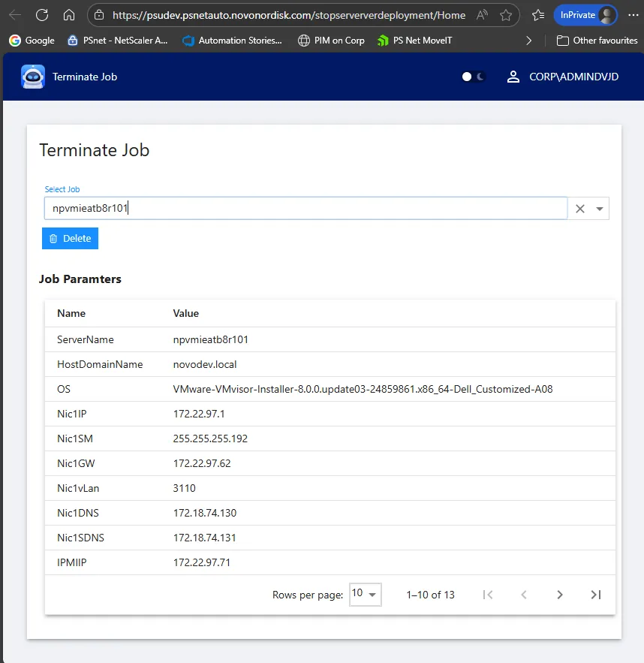Open the CORP\ADMINDVJD user account icon
Image resolution: width=644 pixels, height=663 pixels.
click(x=513, y=77)
